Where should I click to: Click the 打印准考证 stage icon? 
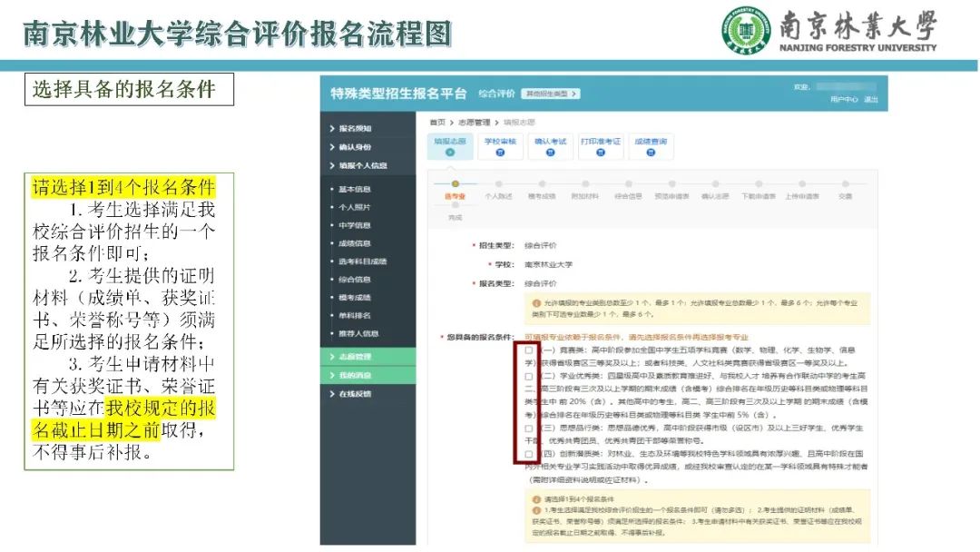[x=600, y=153]
